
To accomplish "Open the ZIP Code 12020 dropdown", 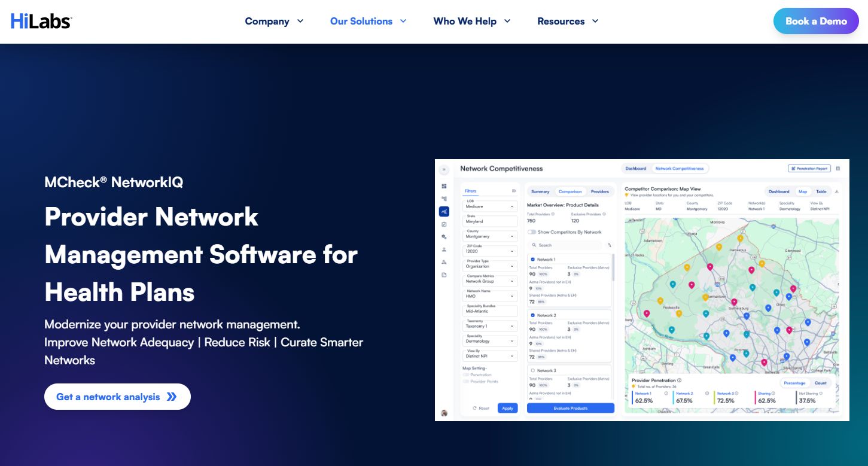I will click(x=491, y=251).
